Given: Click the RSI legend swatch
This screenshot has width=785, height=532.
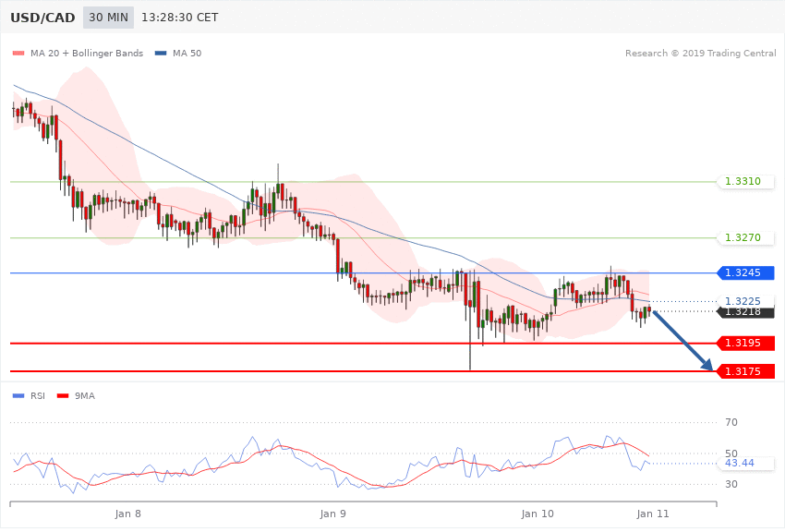Looking at the screenshot, I should pyautogui.click(x=18, y=396).
